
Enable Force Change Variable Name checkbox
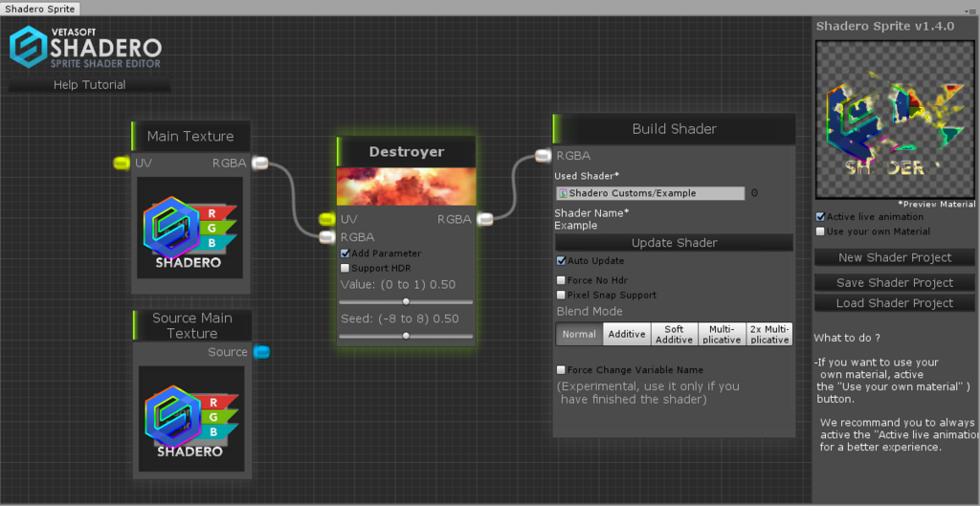pos(561,370)
